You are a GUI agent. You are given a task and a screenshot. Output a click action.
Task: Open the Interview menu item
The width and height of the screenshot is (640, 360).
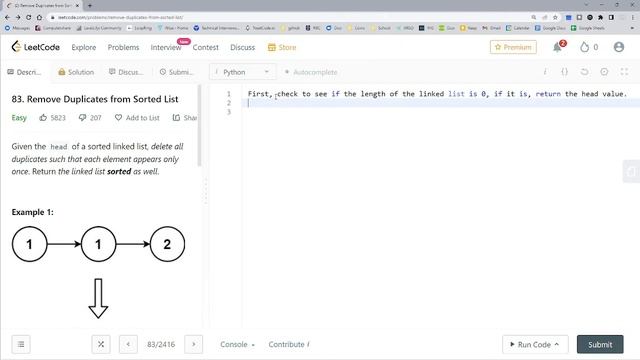166,47
